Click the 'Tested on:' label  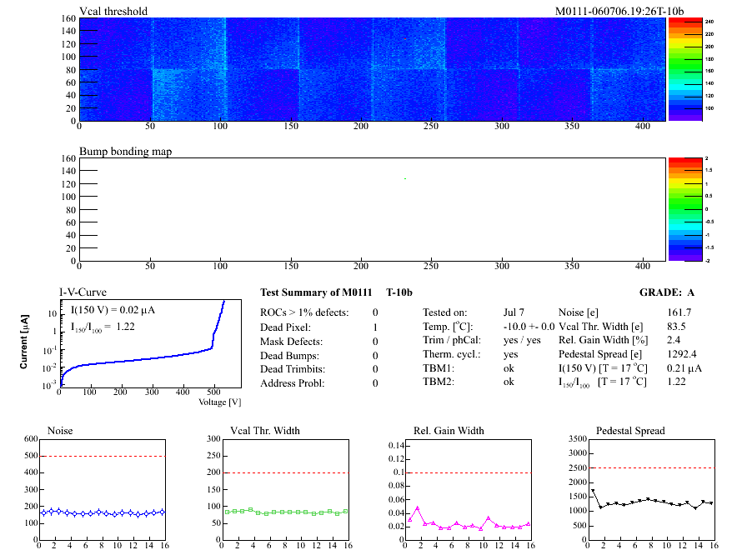[x=445, y=312]
